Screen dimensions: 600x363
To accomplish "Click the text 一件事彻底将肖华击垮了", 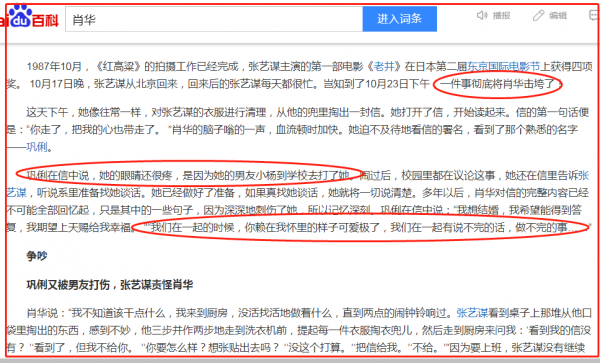I will 497,84.
